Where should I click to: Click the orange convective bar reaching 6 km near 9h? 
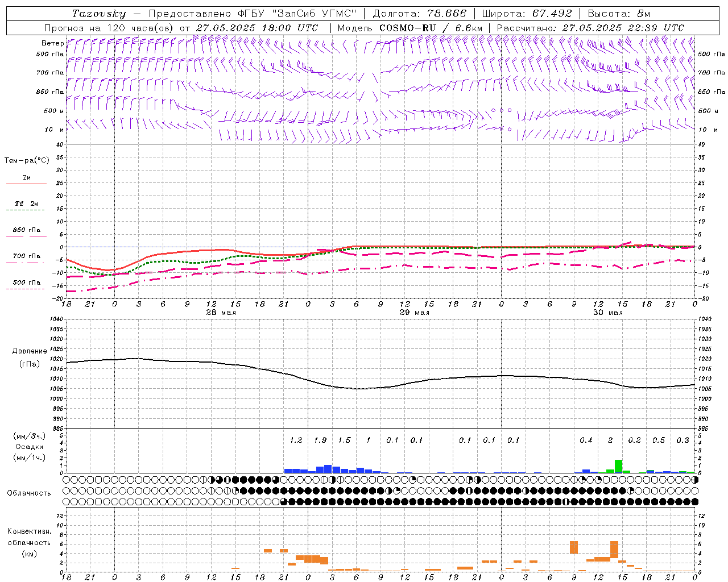(x=574, y=547)
